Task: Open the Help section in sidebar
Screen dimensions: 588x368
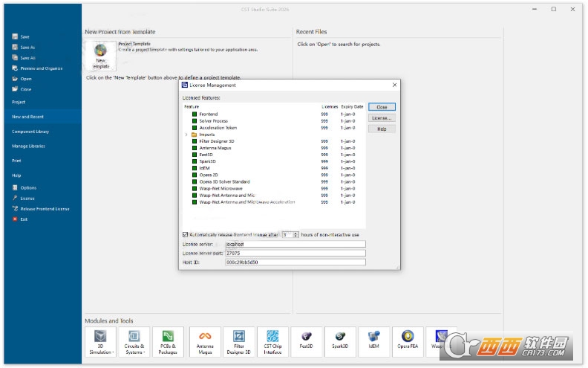Action: (16, 175)
